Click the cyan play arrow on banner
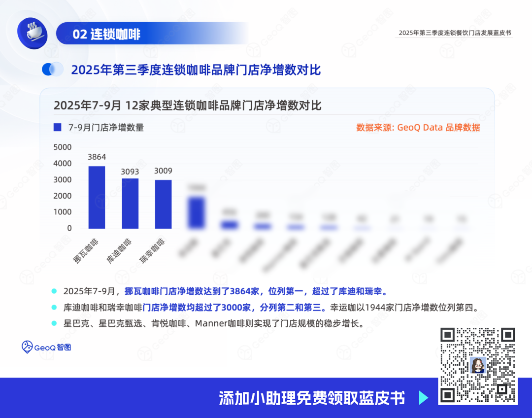Image resolution: width=532 pixels, height=418 pixels. pos(423,398)
